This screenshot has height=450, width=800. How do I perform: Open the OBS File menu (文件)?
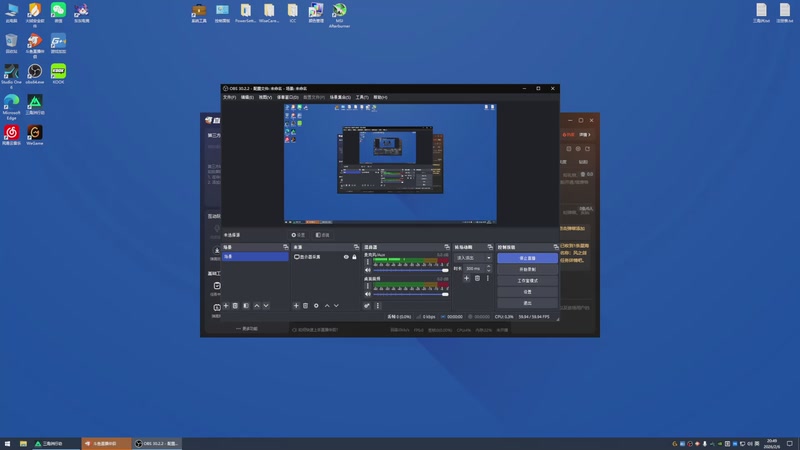(229, 97)
